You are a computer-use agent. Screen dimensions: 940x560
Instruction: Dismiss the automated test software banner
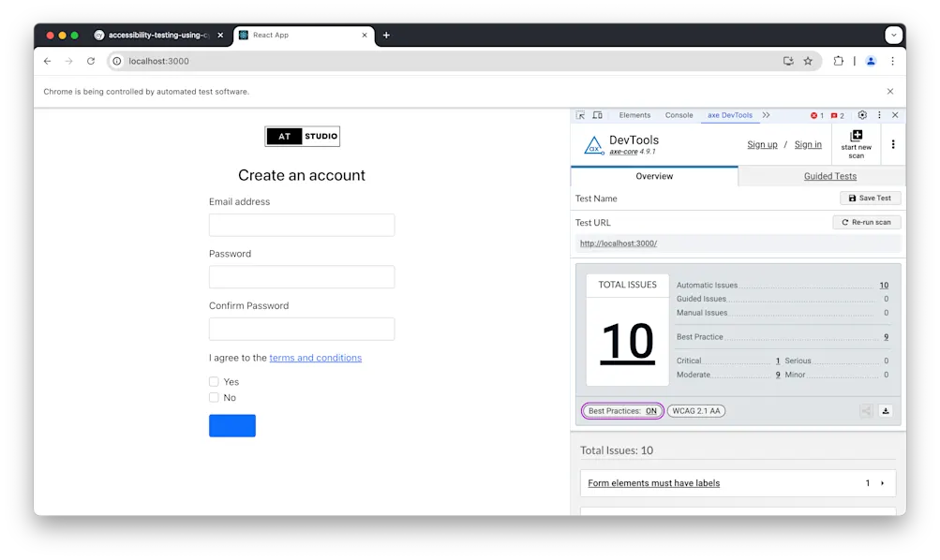point(890,92)
